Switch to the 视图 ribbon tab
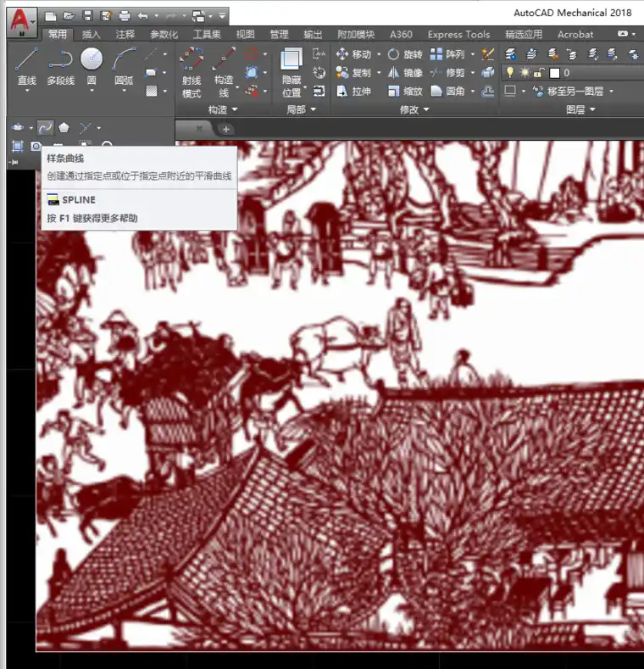 coord(245,35)
